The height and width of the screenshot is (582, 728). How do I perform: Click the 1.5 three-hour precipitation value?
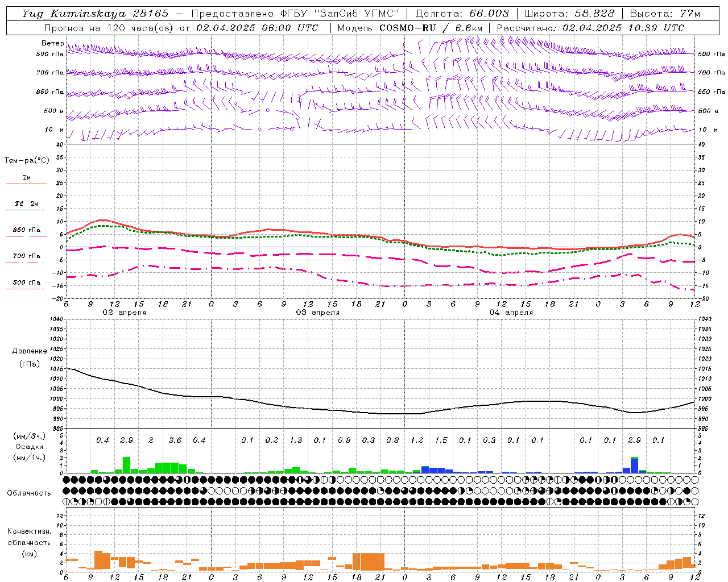click(x=441, y=440)
